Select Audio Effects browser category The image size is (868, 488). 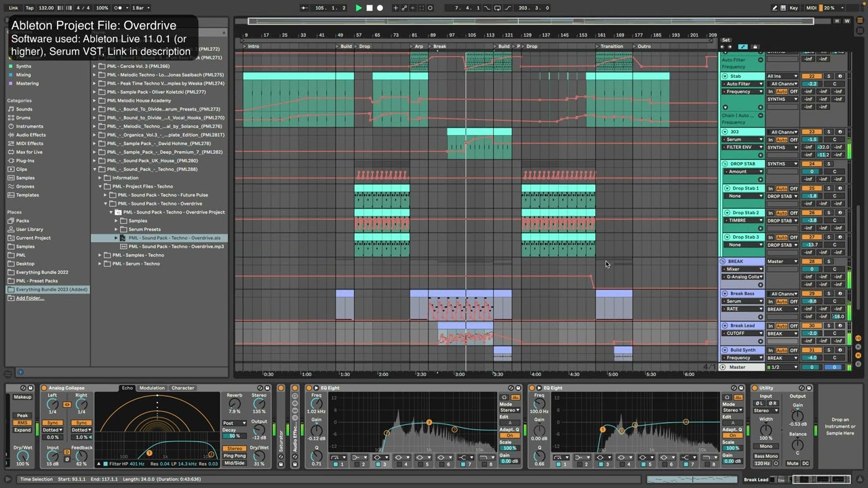pos(31,135)
